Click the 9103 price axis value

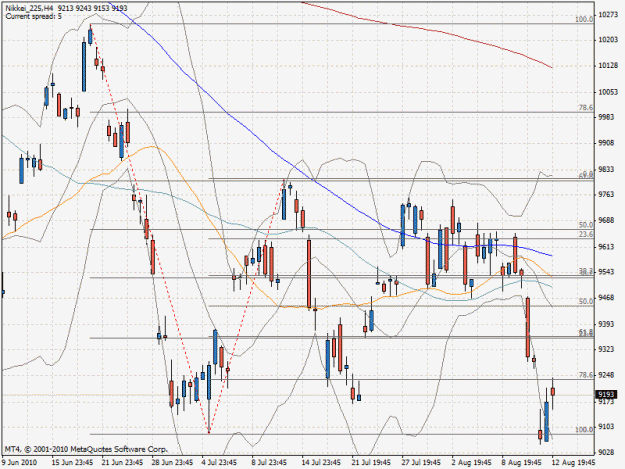[607, 427]
